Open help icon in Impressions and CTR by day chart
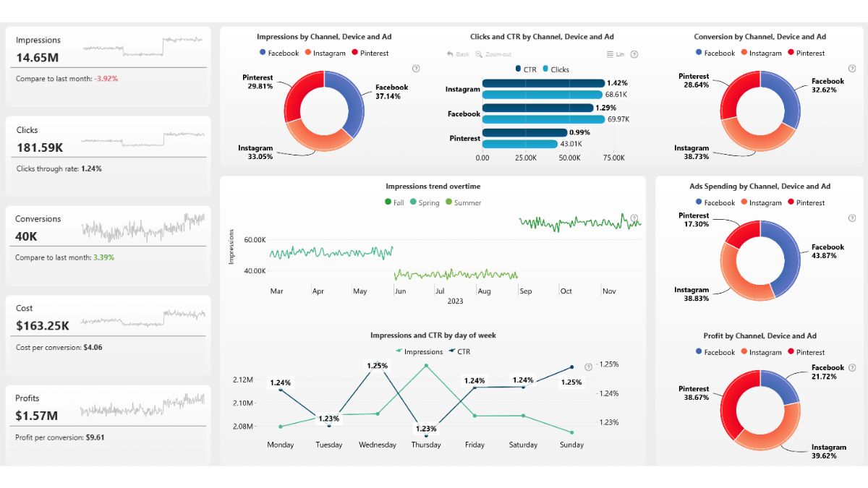Image resolution: width=868 pixels, height=488 pixels. click(x=588, y=367)
